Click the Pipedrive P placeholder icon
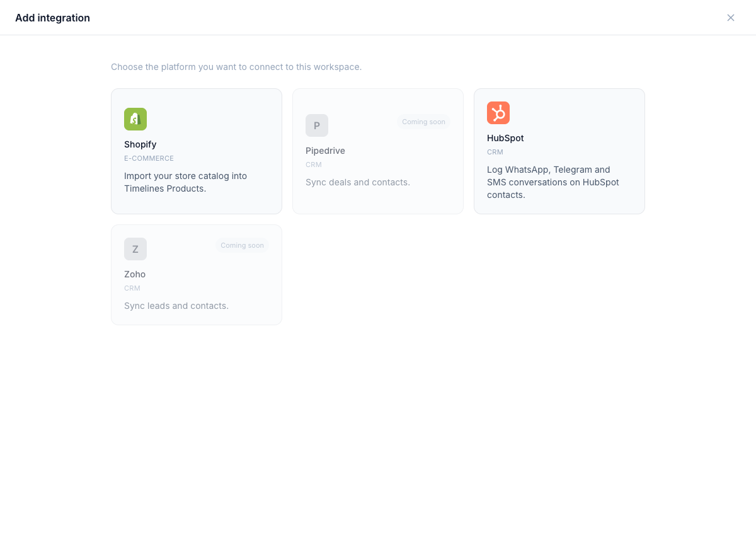This screenshot has width=756, height=544. pos(317,125)
